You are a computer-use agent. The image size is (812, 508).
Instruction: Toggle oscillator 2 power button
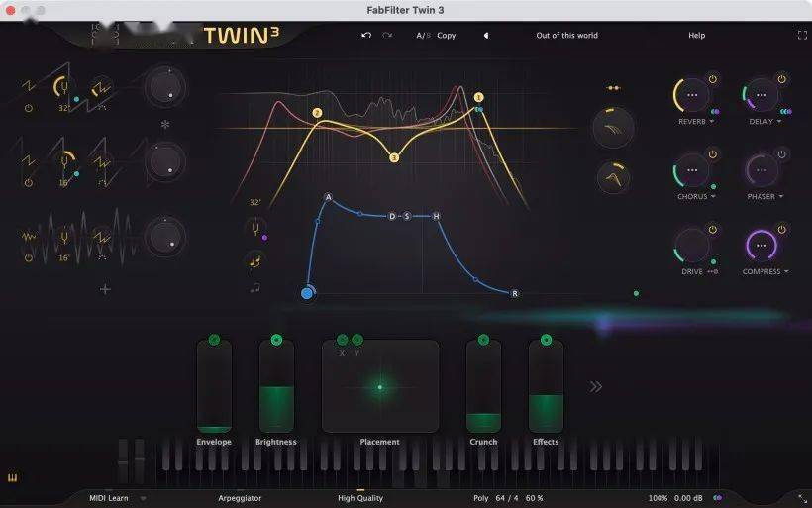[29, 183]
